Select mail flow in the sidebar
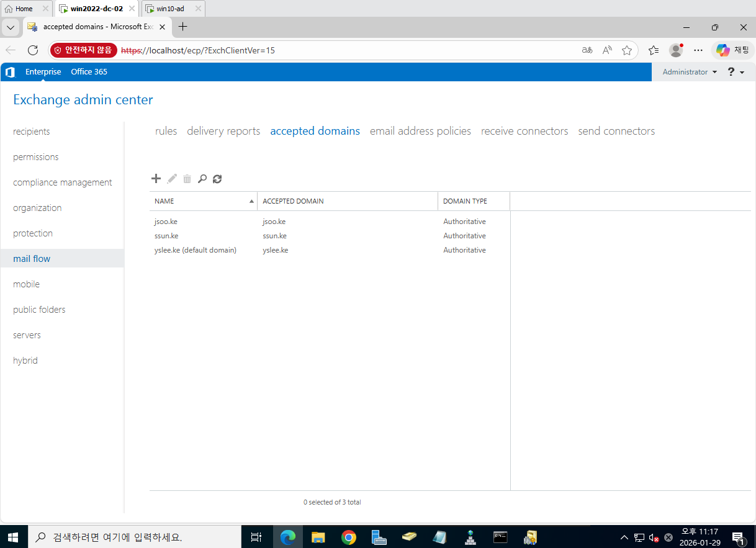756x548 pixels. click(x=62, y=259)
